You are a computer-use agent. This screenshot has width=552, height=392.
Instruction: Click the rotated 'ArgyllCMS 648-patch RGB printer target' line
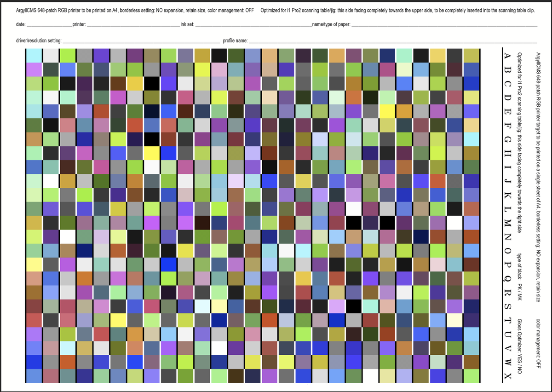click(539, 177)
